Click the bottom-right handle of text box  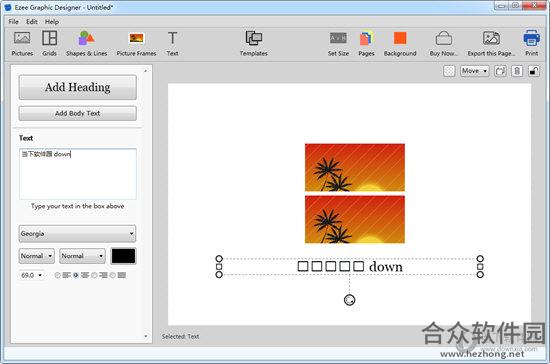tap(480, 275)
